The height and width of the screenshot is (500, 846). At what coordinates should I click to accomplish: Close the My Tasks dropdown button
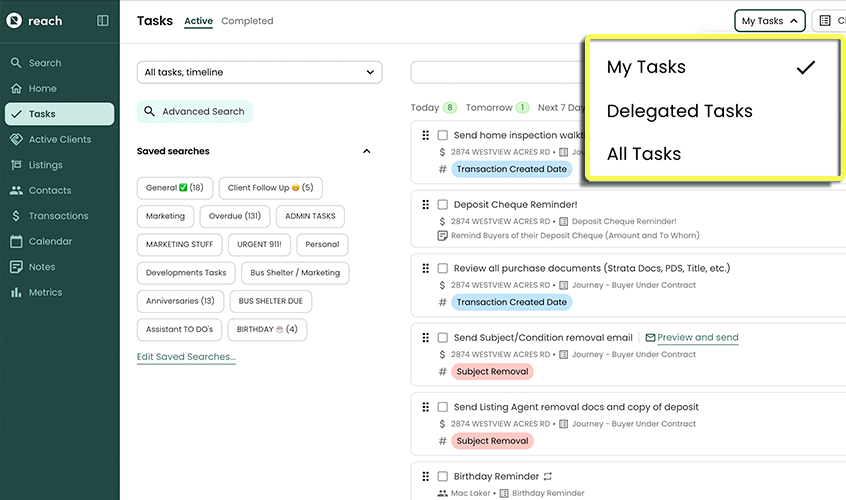pos(769,21)
